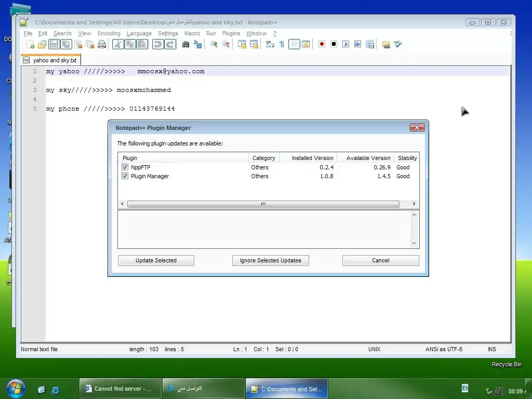Click the Replace toolbar icon

click(x=198, y=45)
